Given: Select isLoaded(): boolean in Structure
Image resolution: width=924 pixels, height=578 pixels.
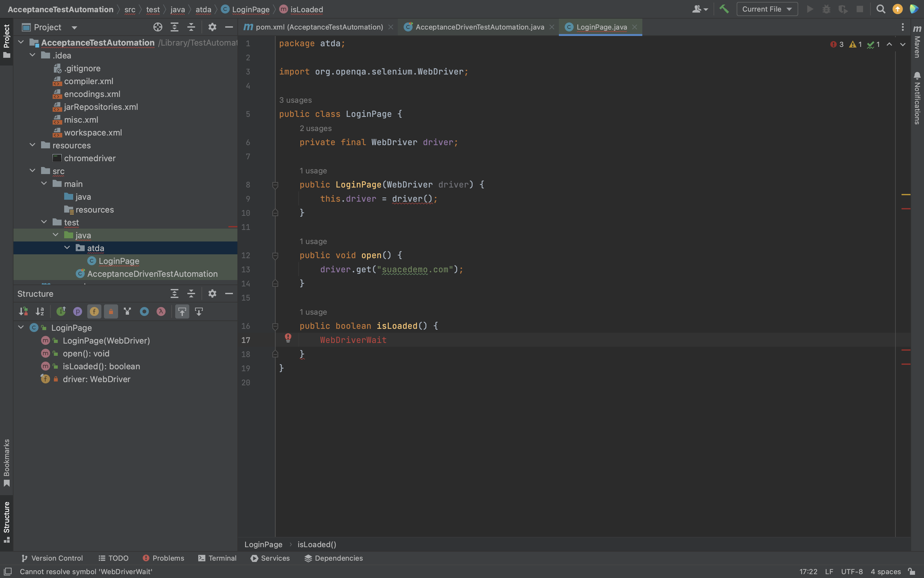Looking at the screenshot, I should (101, 366).
